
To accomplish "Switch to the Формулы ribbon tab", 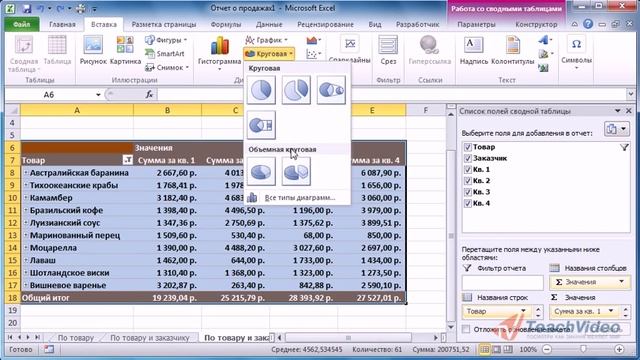I will tap(226, 24).
